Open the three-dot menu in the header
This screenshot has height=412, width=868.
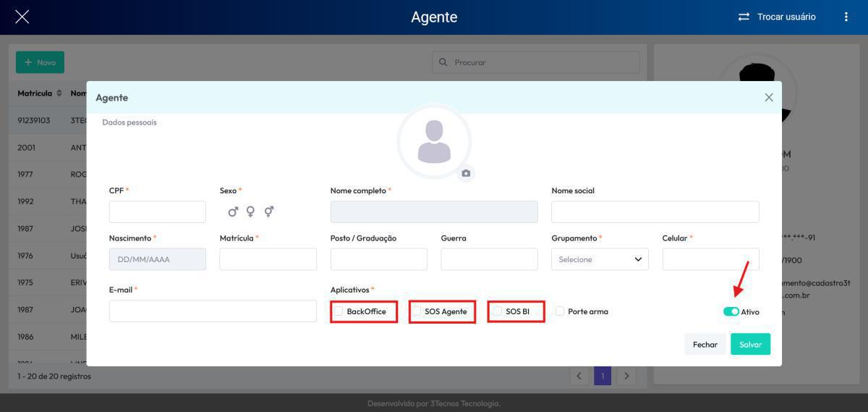[846, 17]
